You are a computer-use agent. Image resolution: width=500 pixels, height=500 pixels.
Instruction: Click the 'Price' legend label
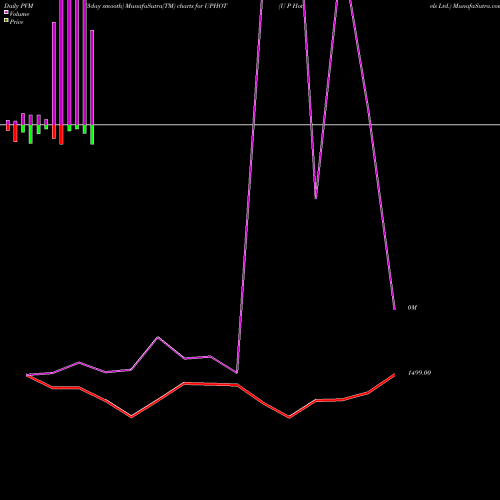[x=16, y=22]
